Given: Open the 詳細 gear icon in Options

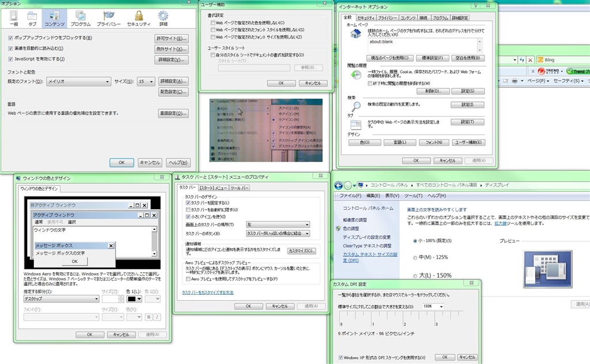Looking at the screenshot, I should pyautogui.click(x=164, y=18).
